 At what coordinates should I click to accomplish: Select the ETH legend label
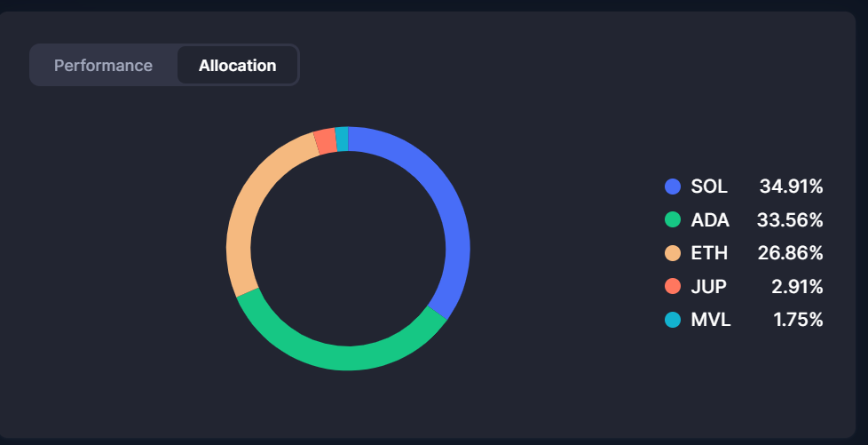[709, 253]
